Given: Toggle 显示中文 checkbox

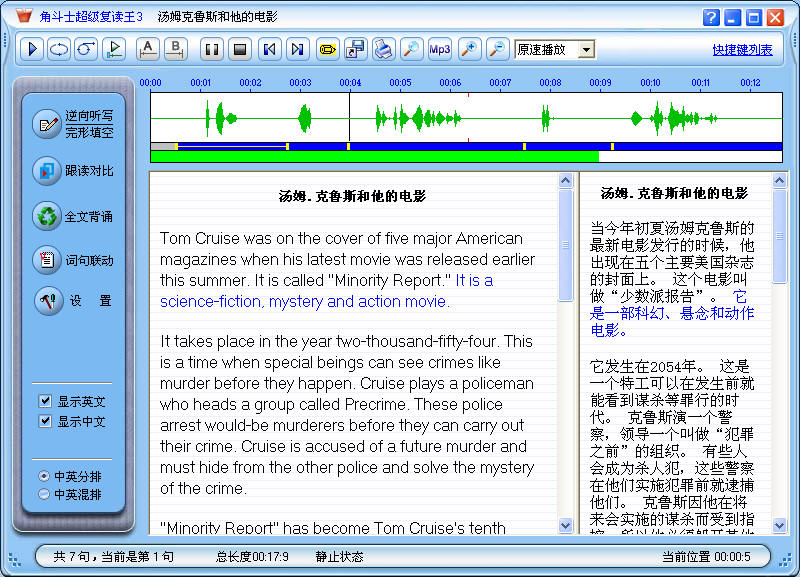Looking at the screenshot, I should [45, 421].
